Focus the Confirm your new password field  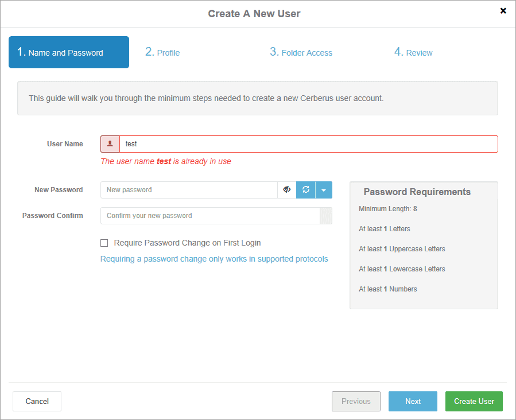pyautogui.click(x=210, y=216)
